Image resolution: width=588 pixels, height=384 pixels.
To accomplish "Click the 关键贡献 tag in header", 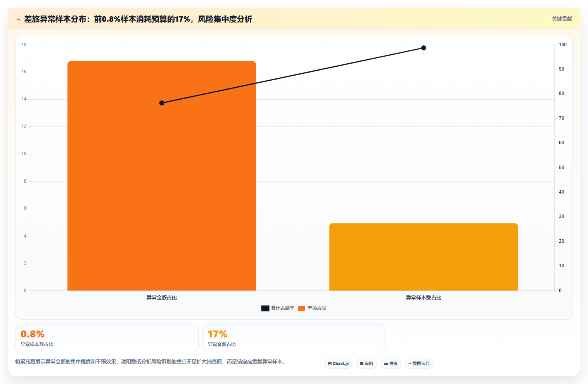I will (562, 19).
